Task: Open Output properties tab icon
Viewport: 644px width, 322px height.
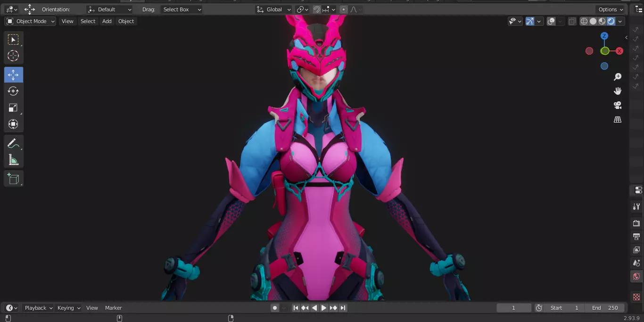Action: click(x=636, y=236)
